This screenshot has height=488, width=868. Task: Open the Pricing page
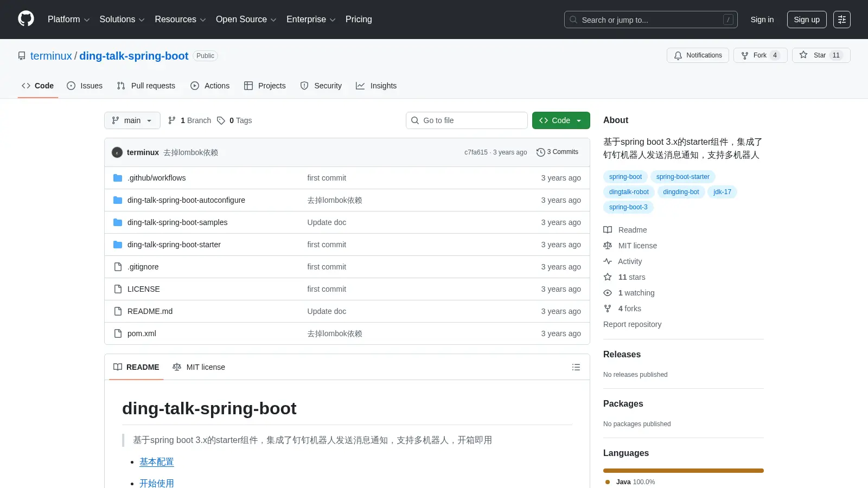point(359,20)
